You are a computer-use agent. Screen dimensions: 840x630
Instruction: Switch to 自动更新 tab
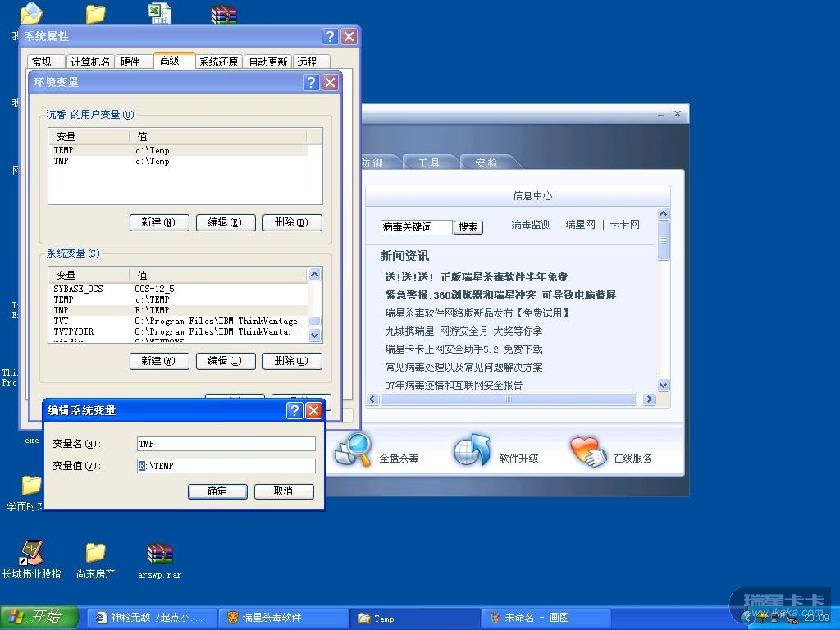point(268,62)
